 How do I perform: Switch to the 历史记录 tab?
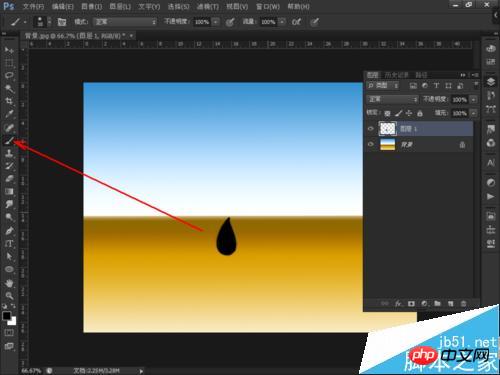click(397, 75)
